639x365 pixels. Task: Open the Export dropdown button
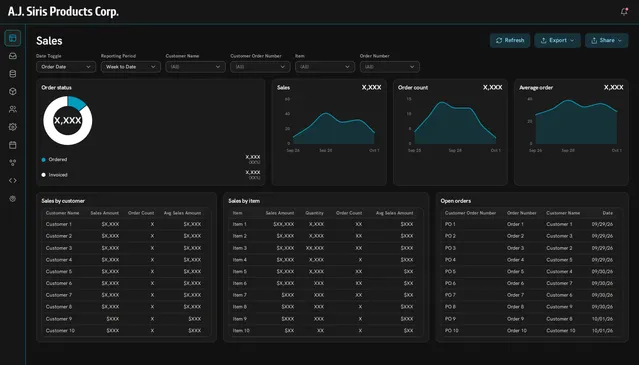coord(557,40)
